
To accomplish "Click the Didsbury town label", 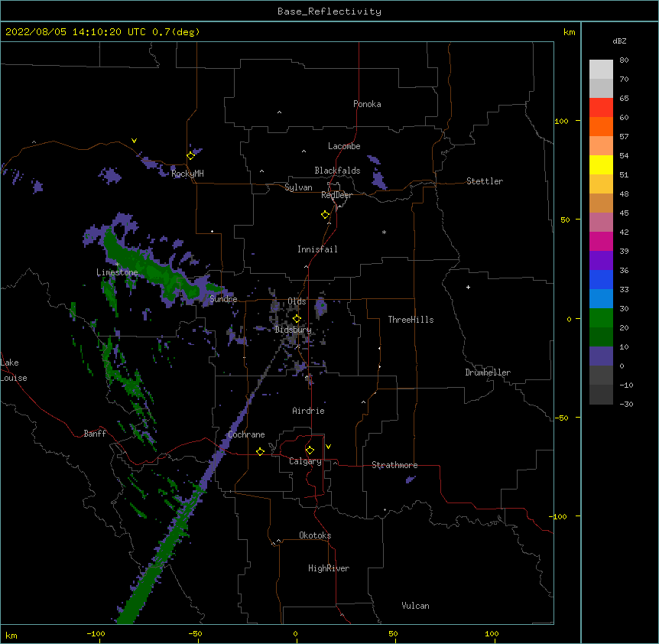I will (x=293, y=330).
